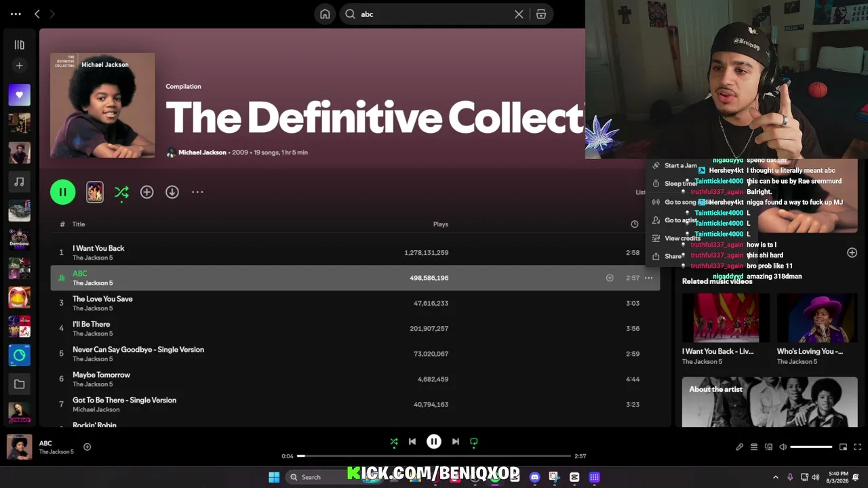Open now-playing ABC cover art in player bar
Screen dimensions: 868x488
point(19,447)
